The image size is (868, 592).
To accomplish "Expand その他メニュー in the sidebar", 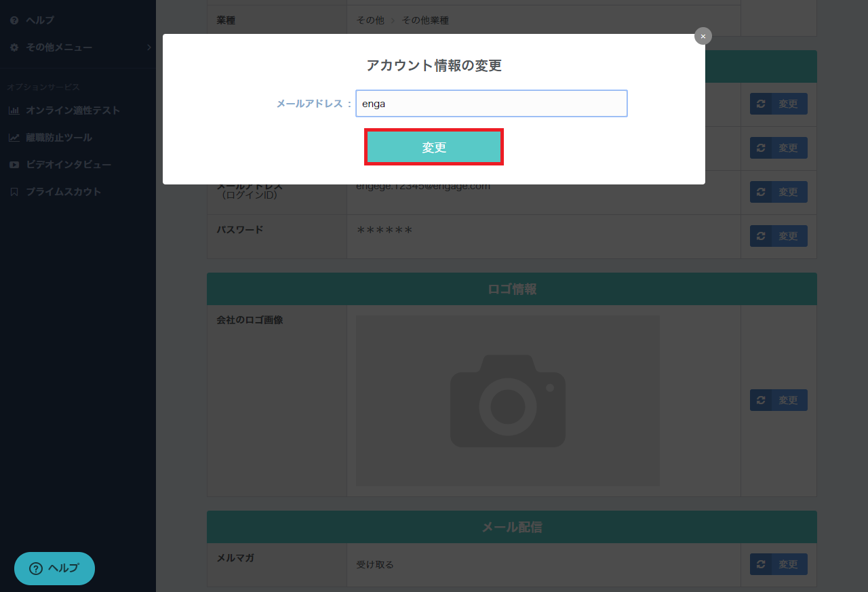I will (78, 47).
